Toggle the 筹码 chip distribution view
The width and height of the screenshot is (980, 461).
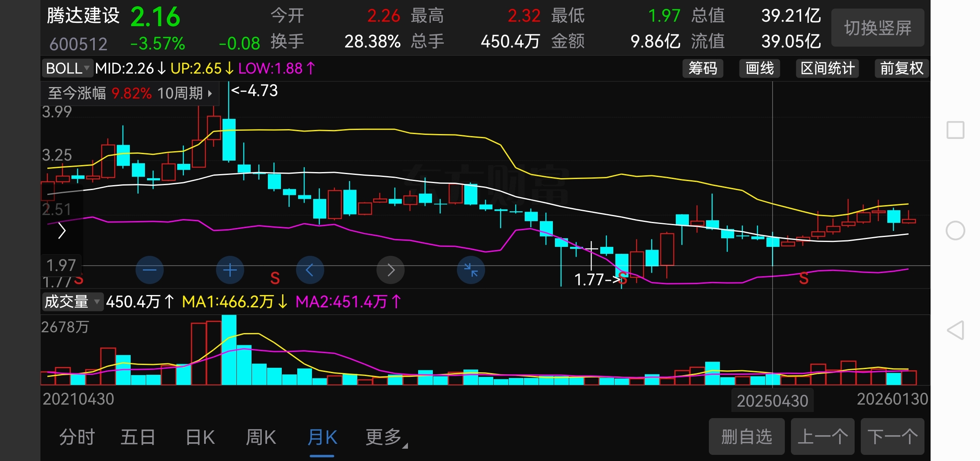[702, 68]
